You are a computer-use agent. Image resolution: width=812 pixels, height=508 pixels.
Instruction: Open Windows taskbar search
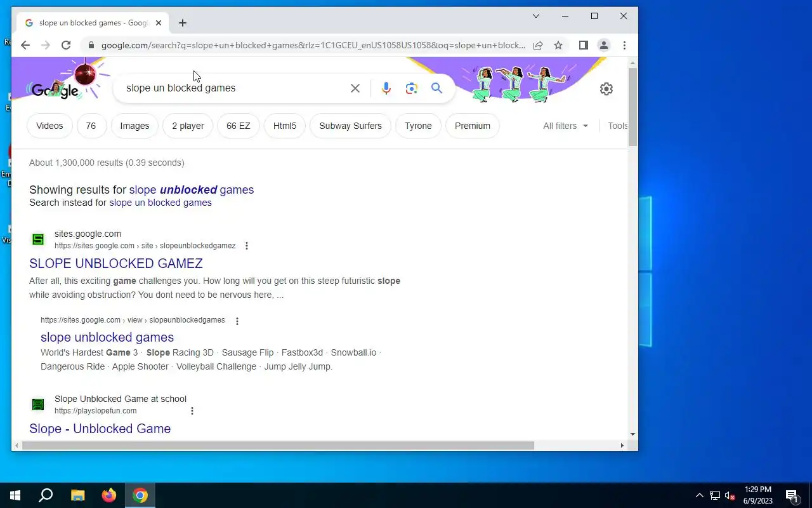coord(46,495)
